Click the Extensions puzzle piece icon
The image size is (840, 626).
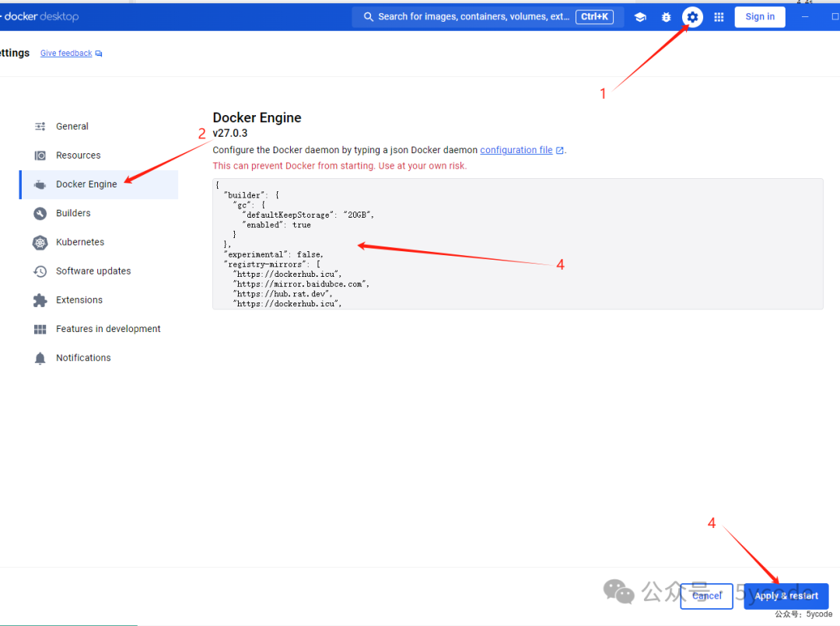pos(40,299)
